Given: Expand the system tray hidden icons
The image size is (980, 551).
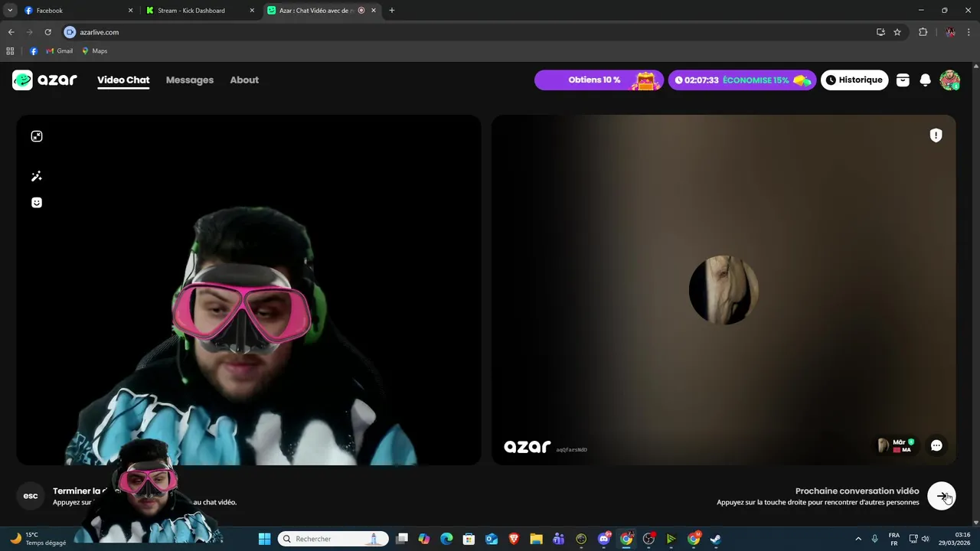Looking at the screenshot, I should 857,539.
